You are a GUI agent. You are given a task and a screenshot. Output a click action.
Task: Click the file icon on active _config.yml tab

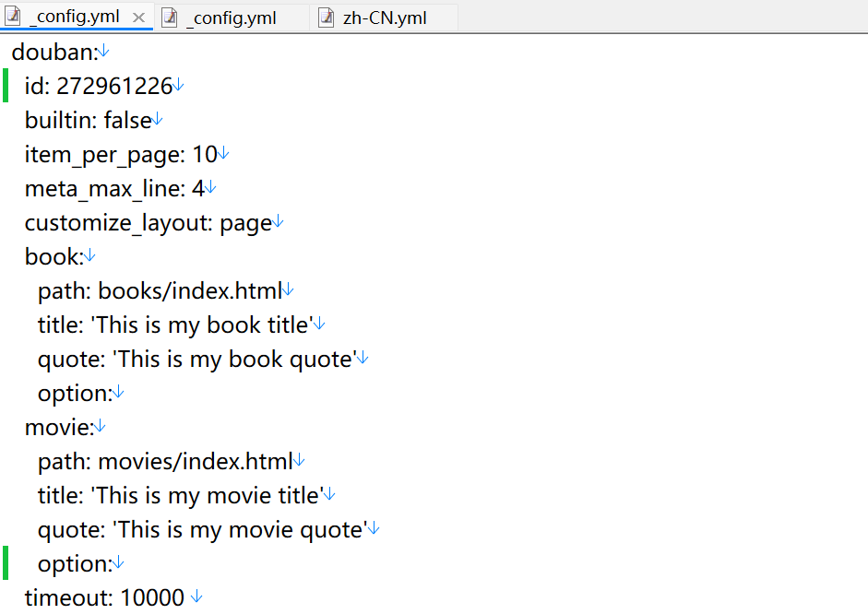[x=13, y=17]
